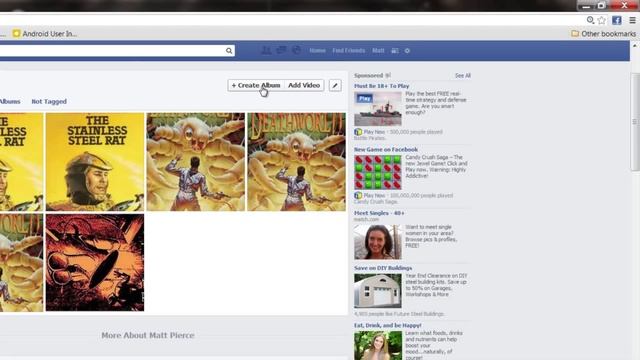The height and width of the screenshot is (360, 640).
Task: Click the app icon beside Candy Crush Play Now
Action: click(x=358, y=196)
